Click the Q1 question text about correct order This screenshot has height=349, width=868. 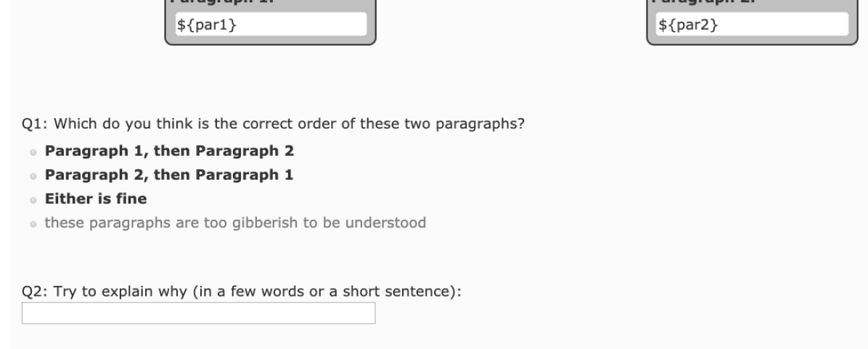[x=273, y=124]
